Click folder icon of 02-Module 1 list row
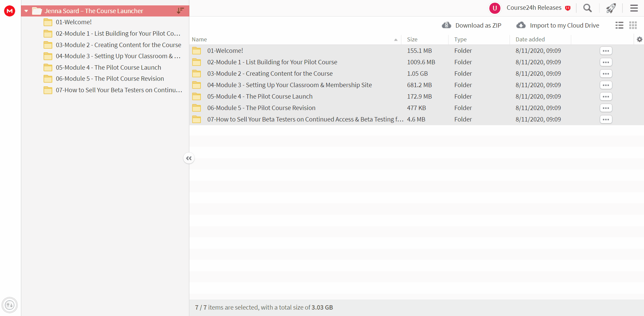 coord(196,62)
